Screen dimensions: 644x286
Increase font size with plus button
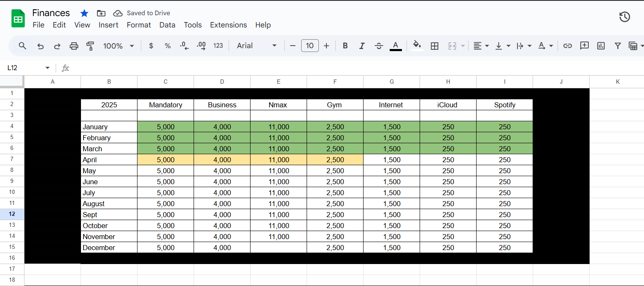pyautogui.click(x=326, y=46)
